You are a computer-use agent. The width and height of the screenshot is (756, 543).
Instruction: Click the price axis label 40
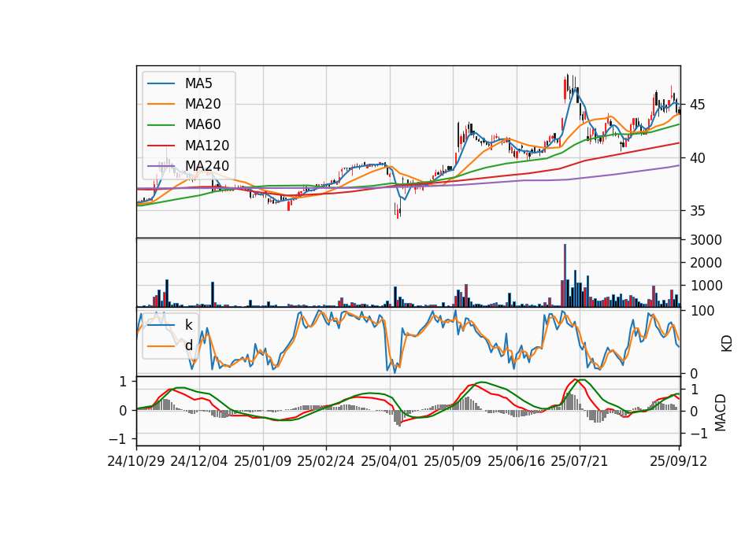pos(699,158)
